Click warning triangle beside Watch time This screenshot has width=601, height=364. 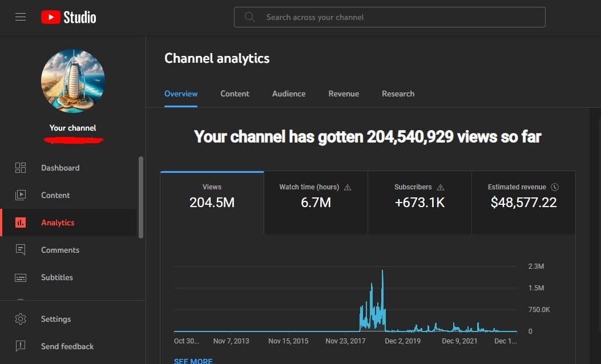click(x=348, y=187)
